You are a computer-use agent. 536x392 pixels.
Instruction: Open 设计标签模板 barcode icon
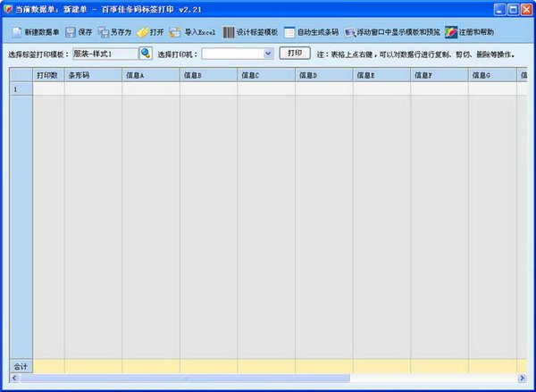(229, 32)
